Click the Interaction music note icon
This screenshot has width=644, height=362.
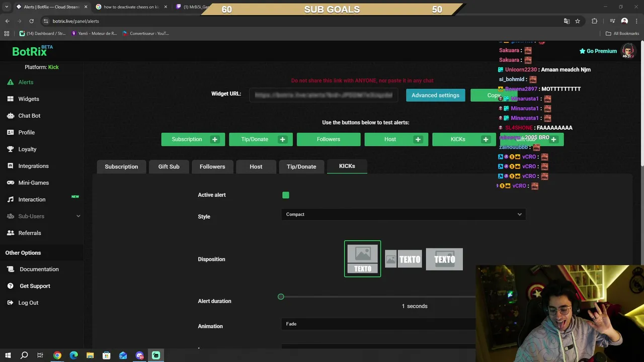click(10, 200)
